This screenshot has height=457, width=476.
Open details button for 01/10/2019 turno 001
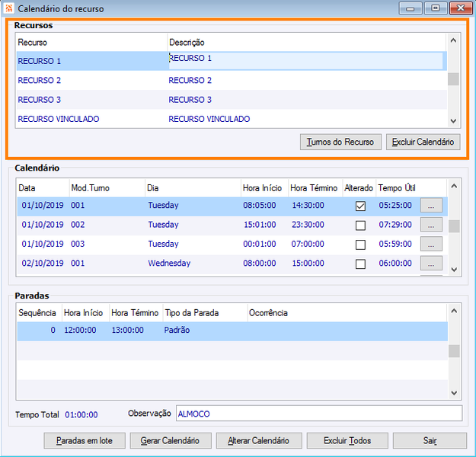click(x=431, y=206)
